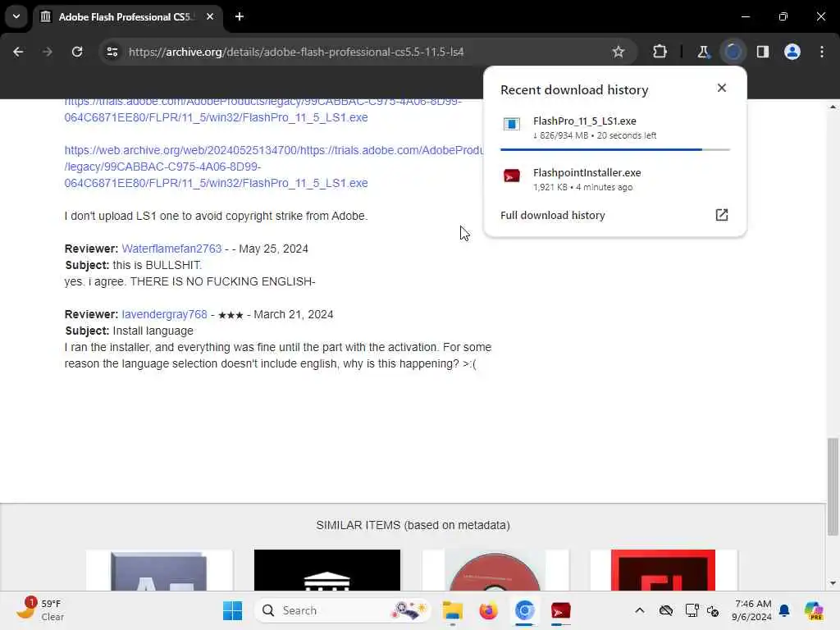
Task: Click the FlashPro download progress bar
Action: pyautogui.click(x=615, y=149)
